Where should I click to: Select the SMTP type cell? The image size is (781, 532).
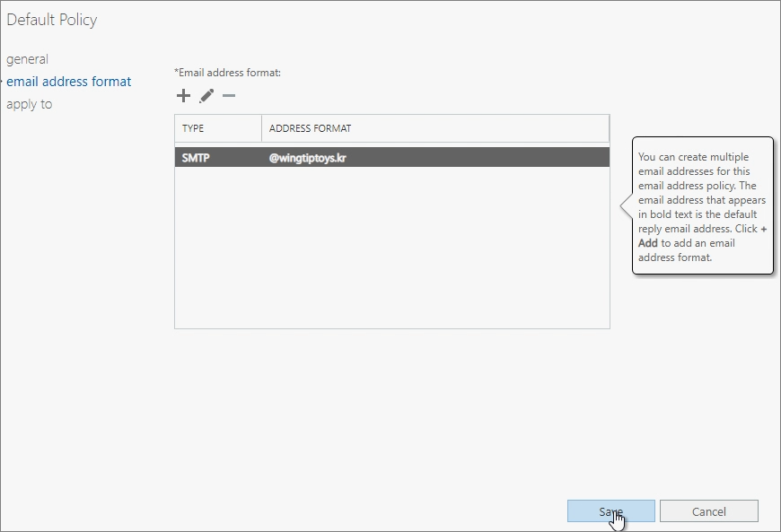(196, 158)
